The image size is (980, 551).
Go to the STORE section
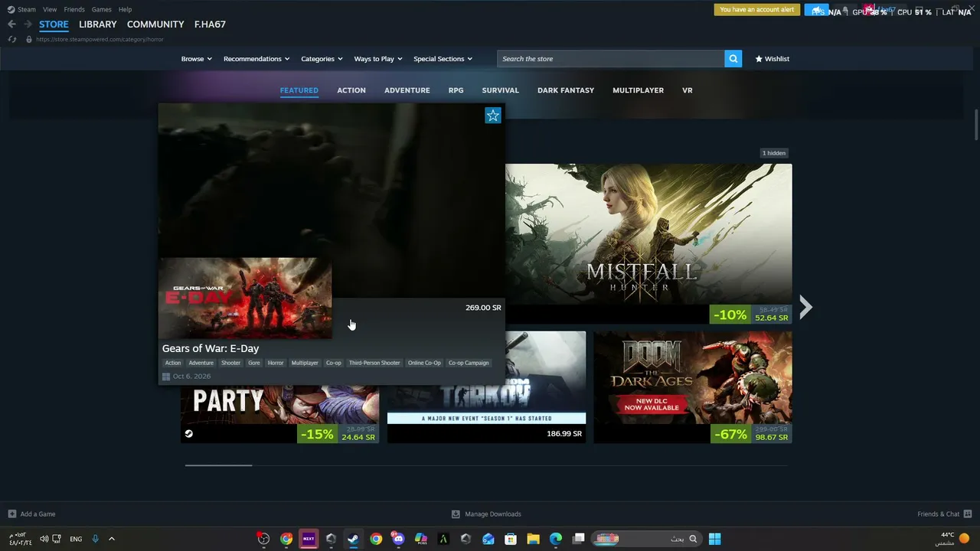click(54, 24)
